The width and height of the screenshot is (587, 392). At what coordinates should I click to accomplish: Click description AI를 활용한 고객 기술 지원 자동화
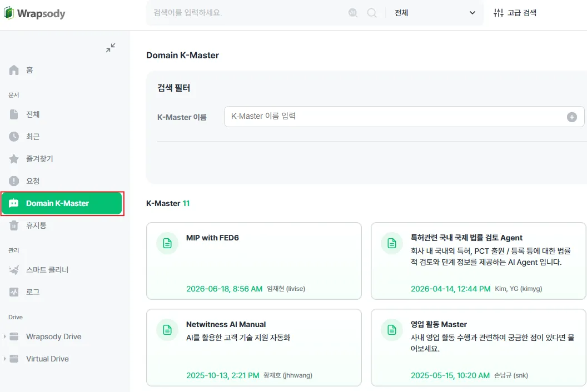point(238,338)
